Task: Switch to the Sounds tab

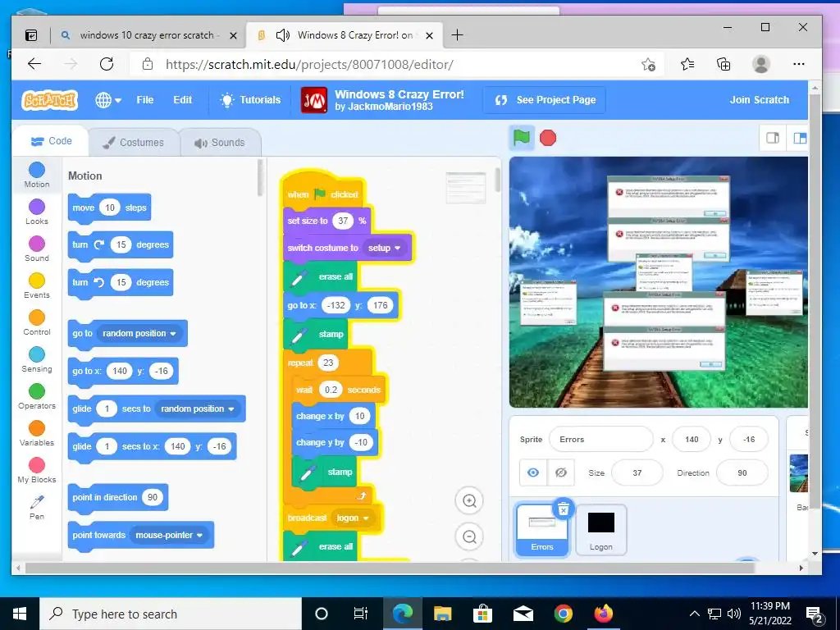Action: click(220, 143)
